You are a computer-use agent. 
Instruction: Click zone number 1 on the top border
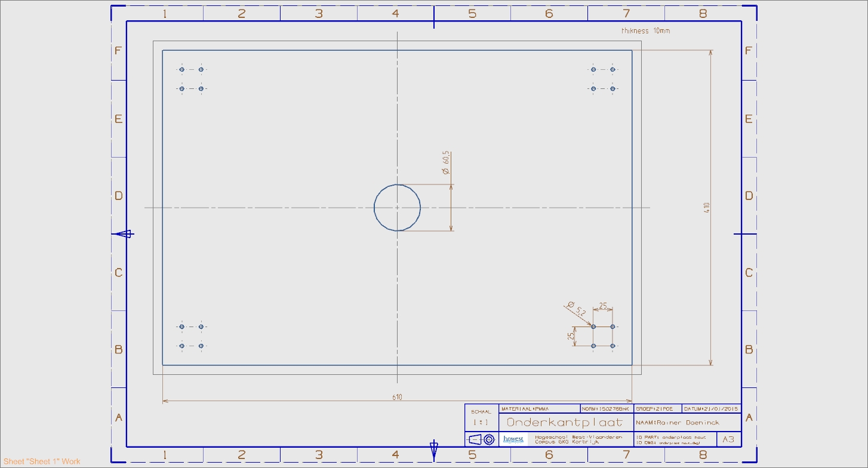tap(165, 13)
